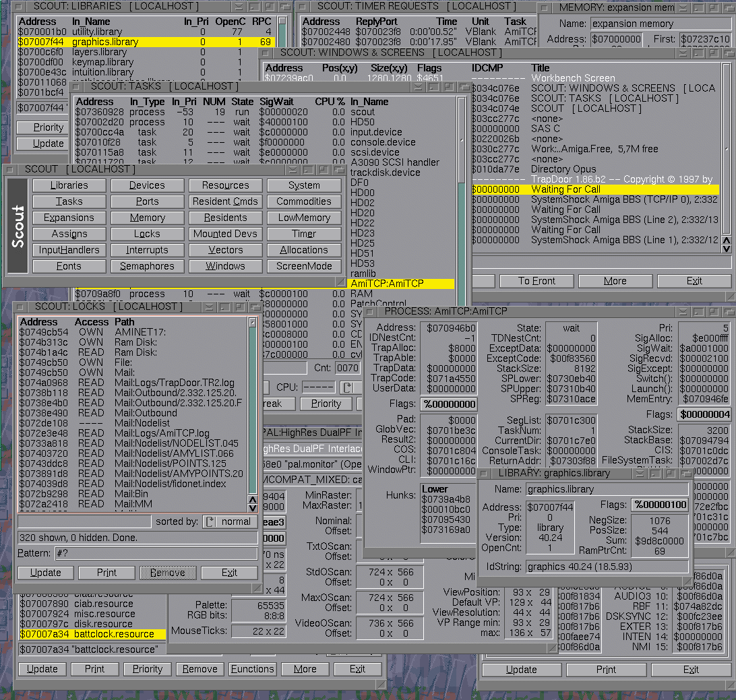The height and width of the screenshot is (700, 736).
Task: Open the Flags %00000100 field in Library window
Action: click(660, 505)
